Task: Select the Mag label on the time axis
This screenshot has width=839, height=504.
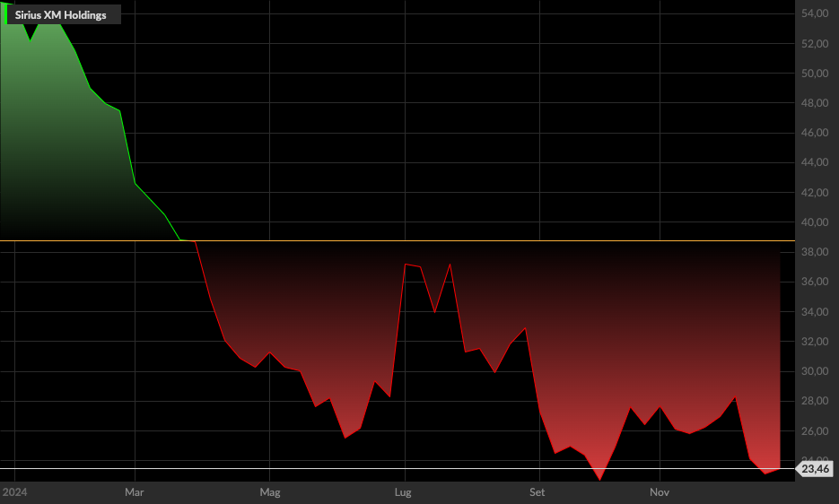Action: [x=270, y=492]
